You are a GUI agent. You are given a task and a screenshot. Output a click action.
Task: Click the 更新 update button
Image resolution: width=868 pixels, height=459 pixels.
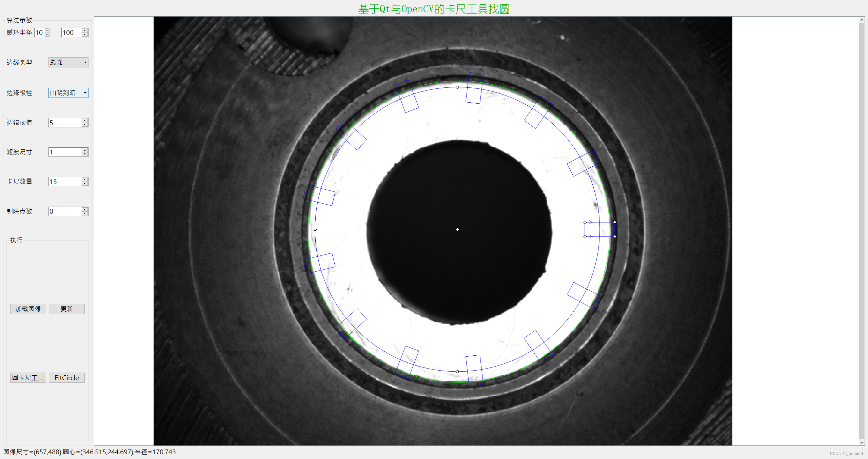click(67, 309)
